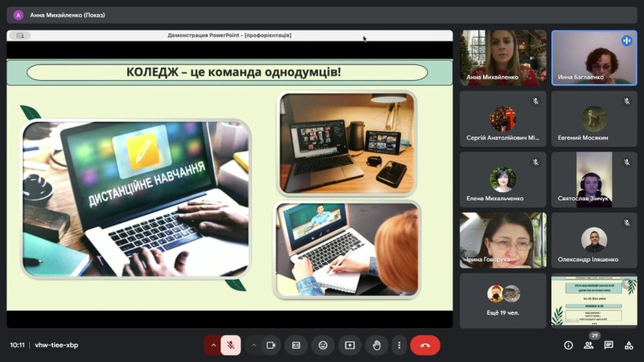Select Инна Баглаенко video tile

click(x=595, y=58)
